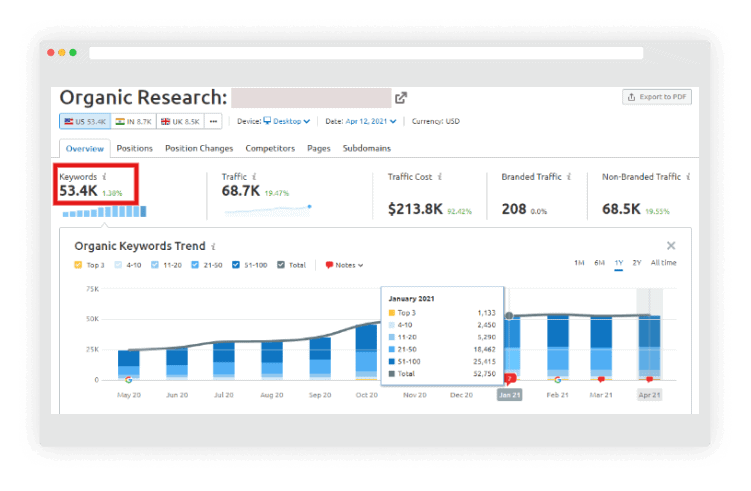
Task: Uncheck the 51-100 positions checkbox
Action: coord(235,265)
